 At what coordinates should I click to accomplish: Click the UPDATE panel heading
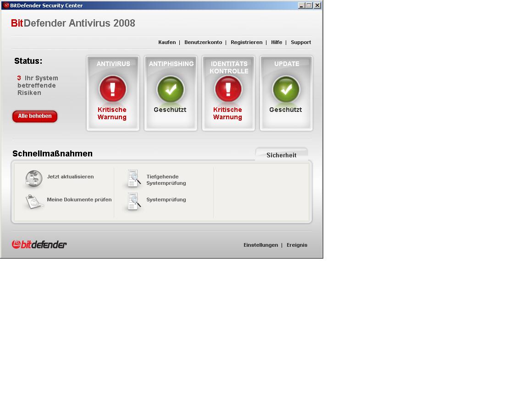[x=287, y=64]
